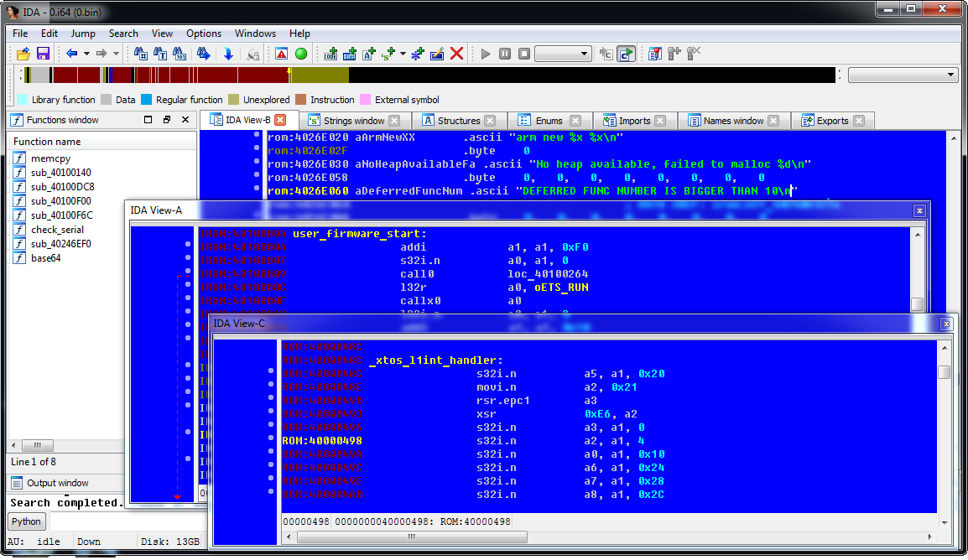Click the gray remove tracing X icon
The image size is (968, 560).
pyautogui.click(x=694, y=54)
